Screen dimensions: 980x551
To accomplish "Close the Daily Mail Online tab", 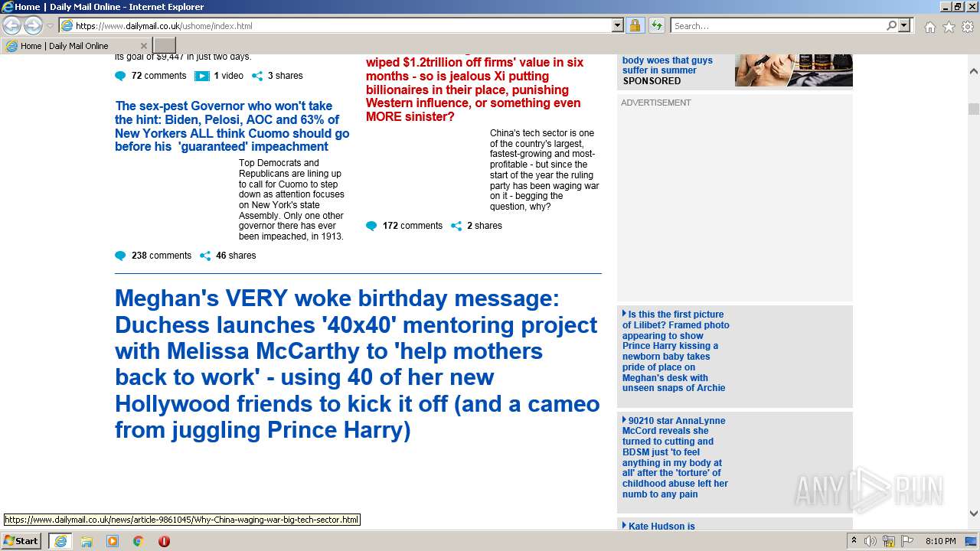I will [x=143, y=46].
